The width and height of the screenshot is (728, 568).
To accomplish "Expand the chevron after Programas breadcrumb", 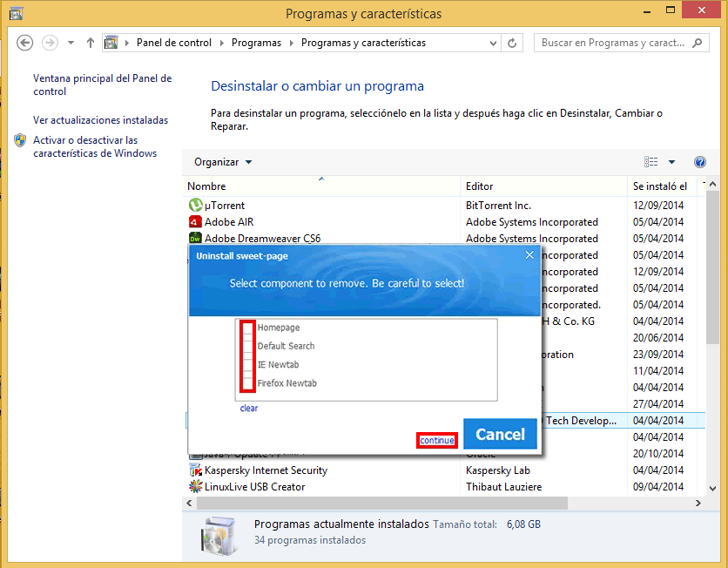I will pyautogui.click(x=292, y=43).
